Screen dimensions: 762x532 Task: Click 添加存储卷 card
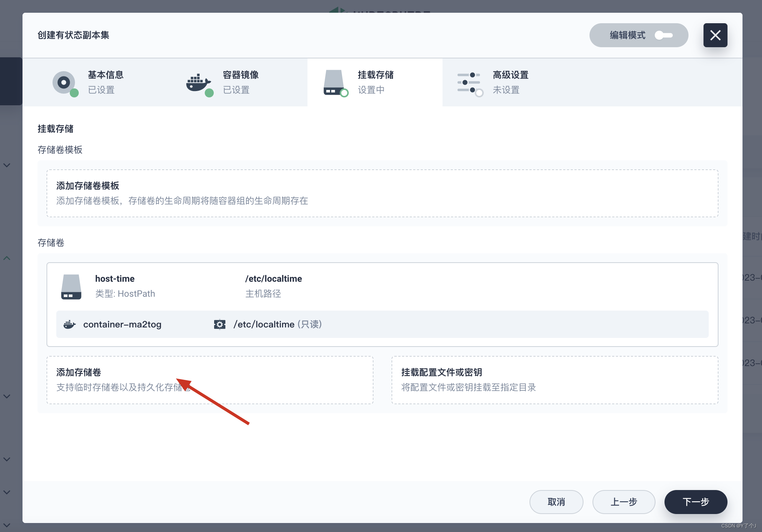210,380
